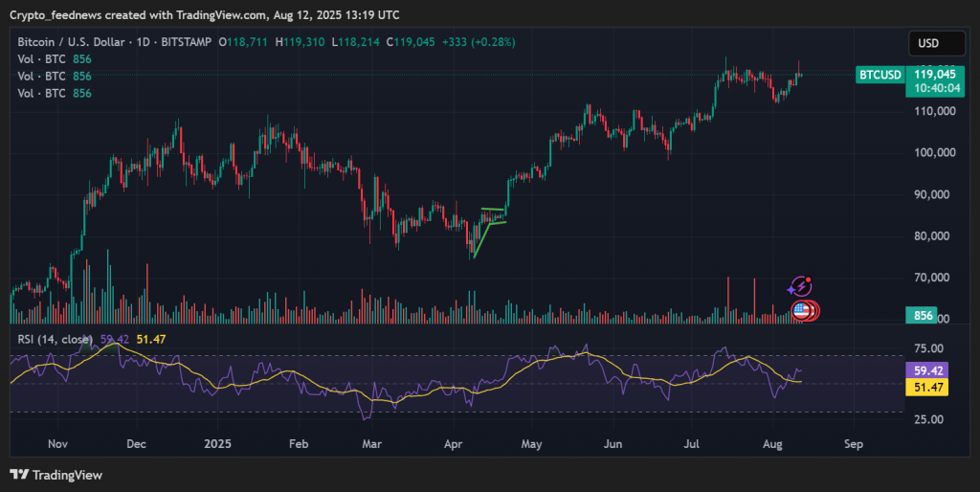This screenshot has height=492, width=980.
Task: Click the BITSTAMP exchange name in header
Action: pyautogui.click(x=188, y=42)
